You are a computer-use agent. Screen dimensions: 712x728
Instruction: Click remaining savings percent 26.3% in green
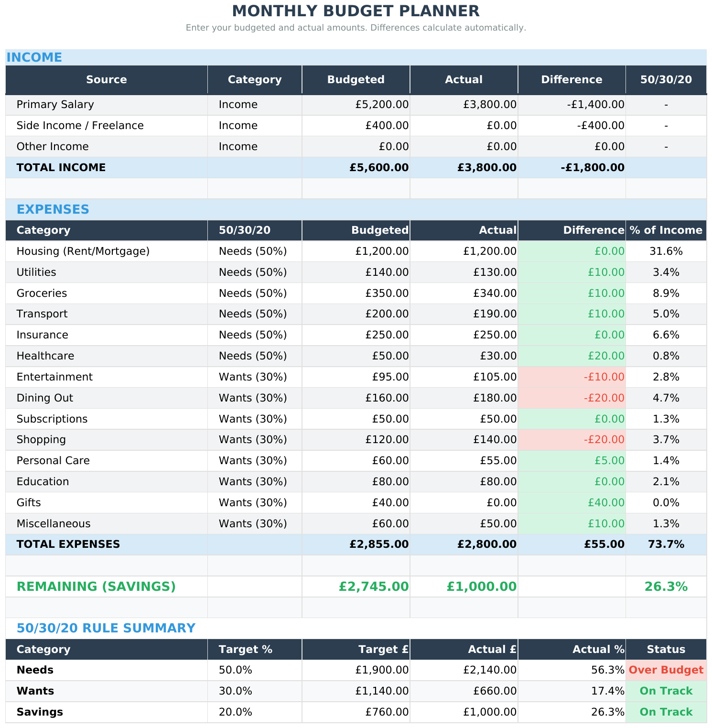(x=666, y=587)
